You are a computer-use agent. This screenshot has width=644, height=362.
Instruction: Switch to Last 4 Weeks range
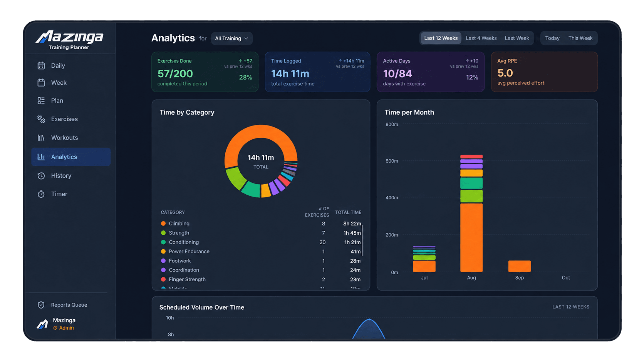click(x=481, y=38)
